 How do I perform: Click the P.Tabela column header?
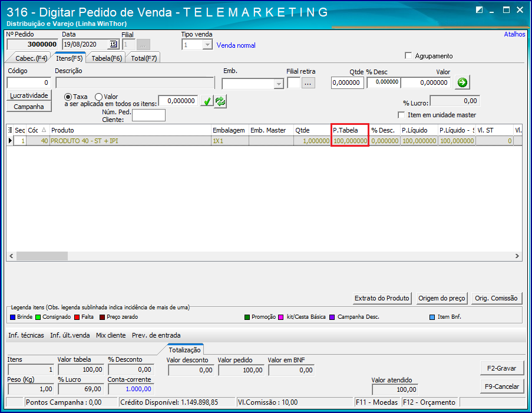350,130
